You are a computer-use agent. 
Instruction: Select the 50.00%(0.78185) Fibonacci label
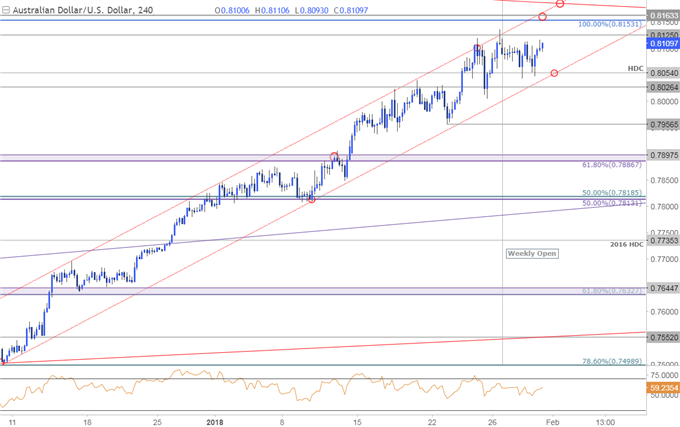coord(611,192)
